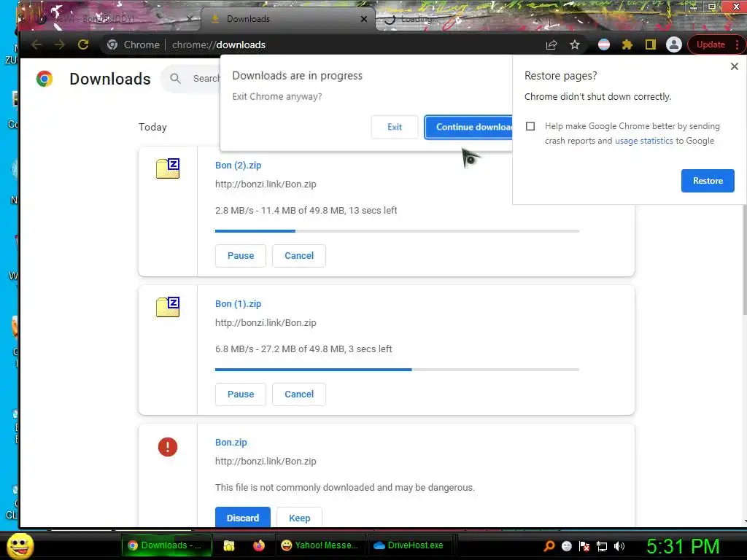Click the Bon (2).zip progress bar
747x560 pixels.
point(397,231)
